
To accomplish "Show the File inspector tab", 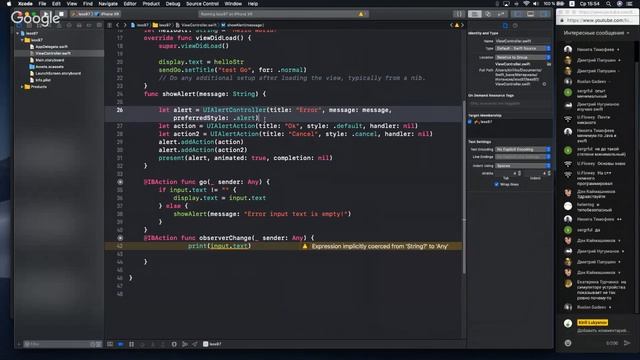I will pyautogui.click(x=505, y=25).
